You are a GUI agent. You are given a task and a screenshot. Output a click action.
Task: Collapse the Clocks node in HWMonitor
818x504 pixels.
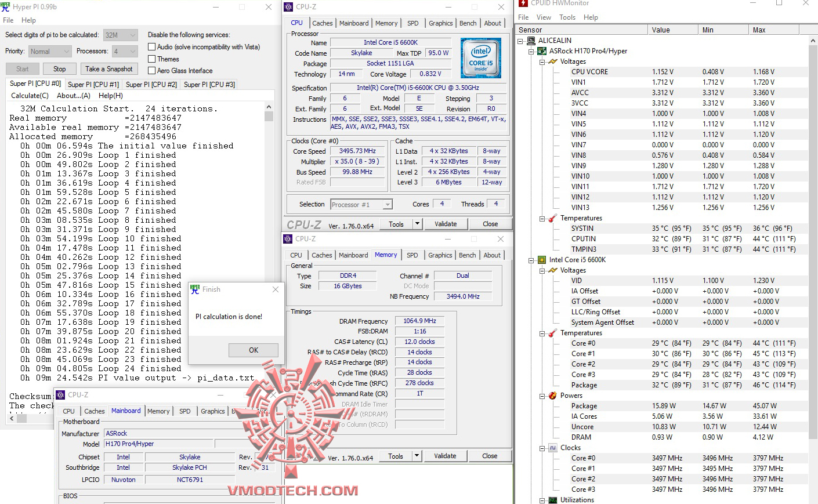point(542,448)
